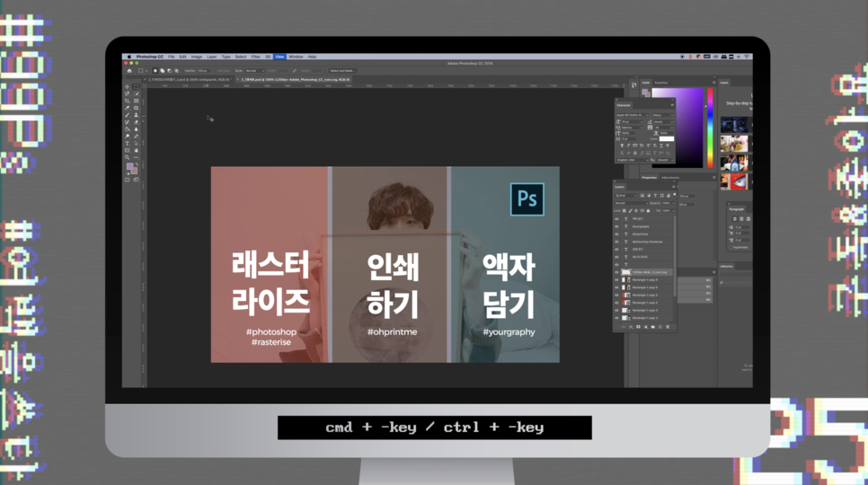The width and height of the screenshot is (868, 485).
Task: Click center text alignment in Paragraph panel
Action: 741,219
